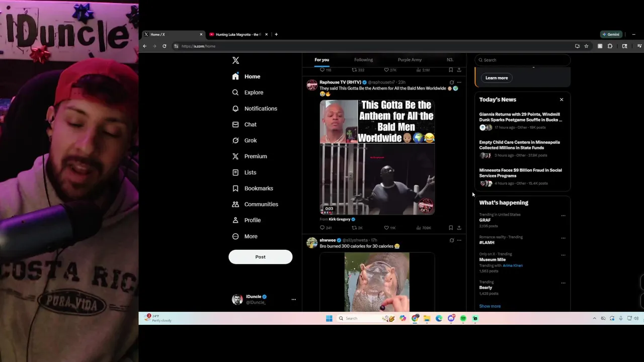Viewport: 644px width, 362px height.
Task: Open the Gemini button in the browser
Action: 611,34
